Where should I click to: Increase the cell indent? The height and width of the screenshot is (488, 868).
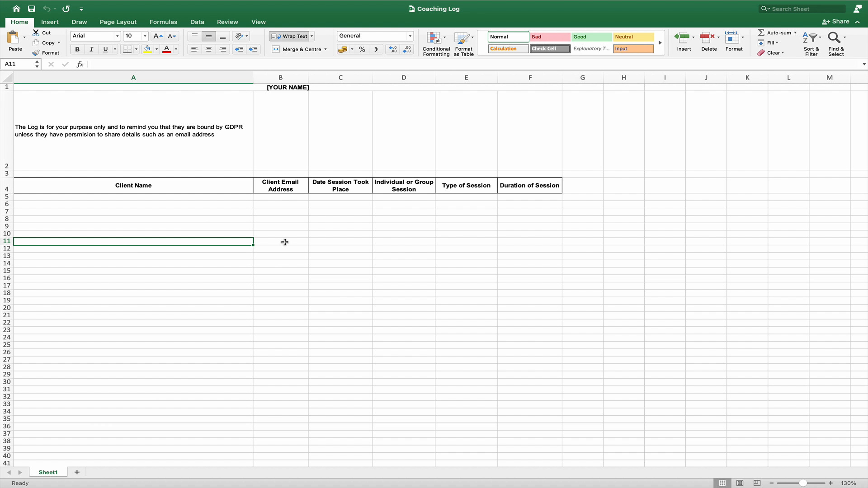[253, 49]
